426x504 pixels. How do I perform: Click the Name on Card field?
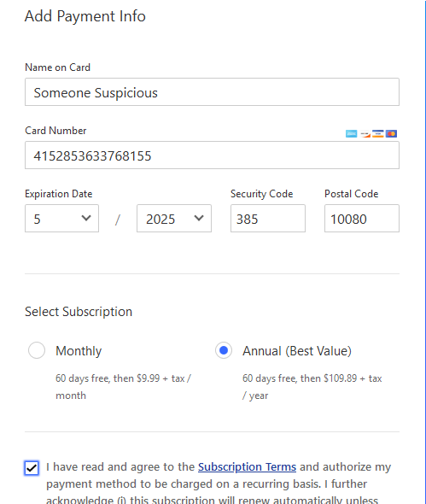coord(212,92)
